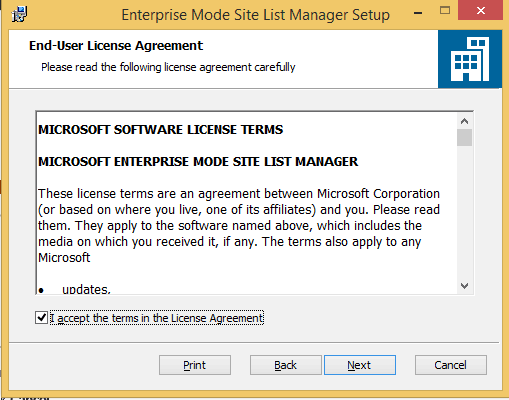Click the scroll down arrow of the license text

point(464,286)
